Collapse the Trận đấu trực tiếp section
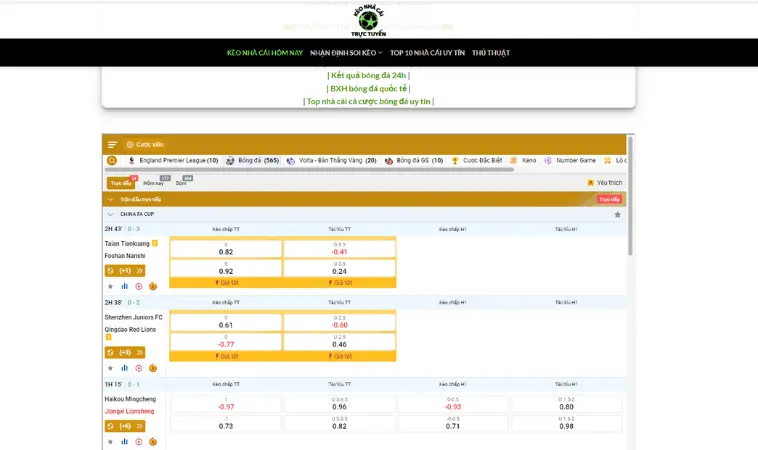Image resolution: width=758 pixels, height=450 pixels. 110,199
